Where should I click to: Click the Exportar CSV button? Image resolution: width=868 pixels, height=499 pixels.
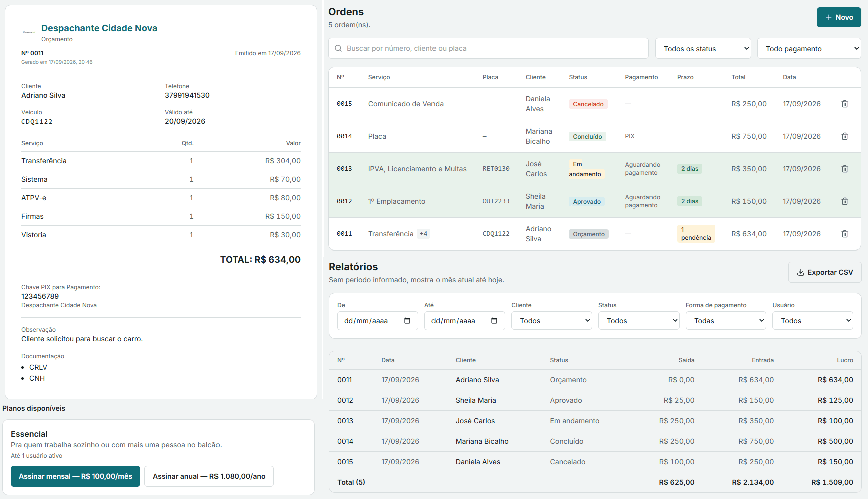[x=825, y=272]
